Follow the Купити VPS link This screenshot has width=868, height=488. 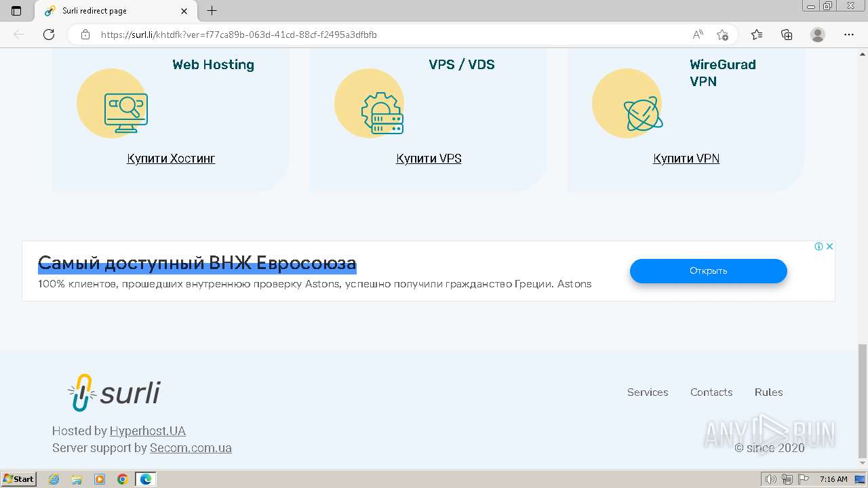click(429, 159)
